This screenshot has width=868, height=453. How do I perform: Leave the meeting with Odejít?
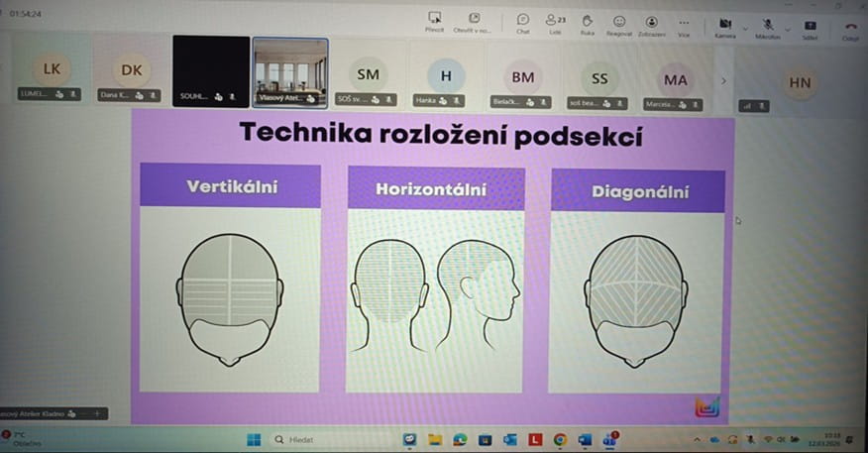coord(849,26)
